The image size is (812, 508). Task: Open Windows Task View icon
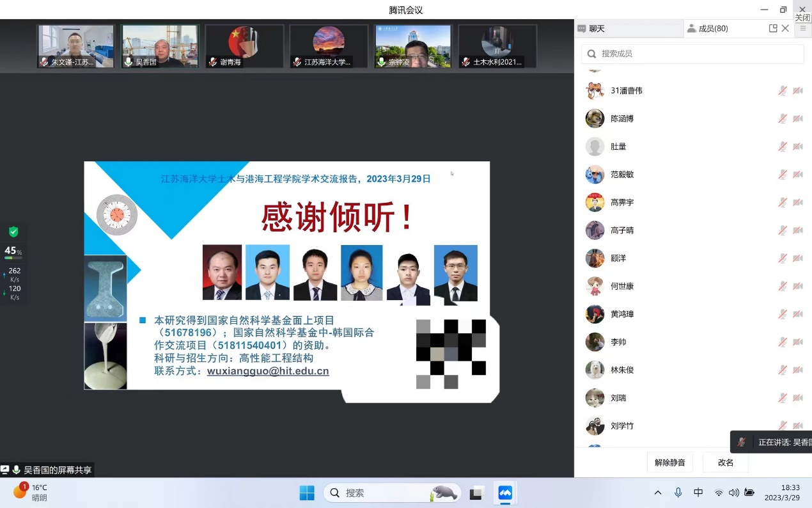(x=476, y=493)
